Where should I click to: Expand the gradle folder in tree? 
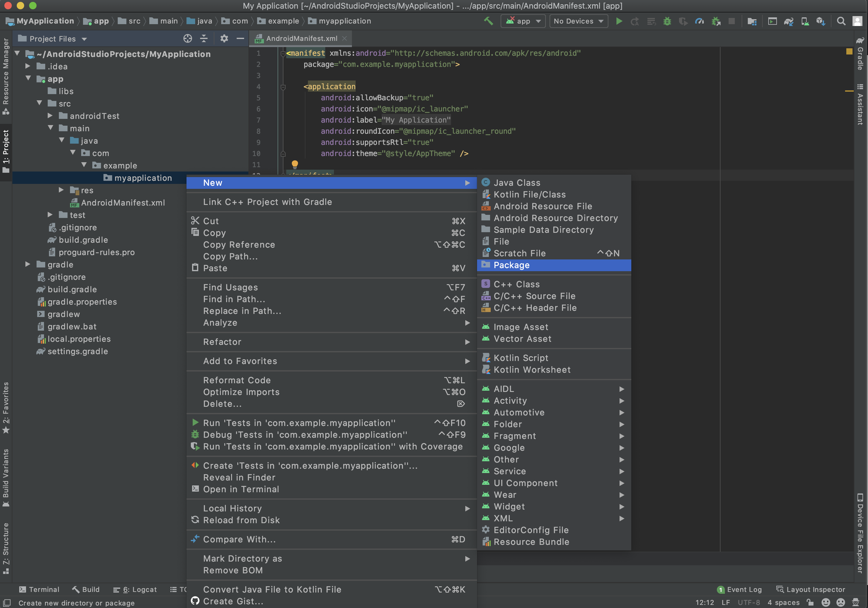click(x=28, y=264)
